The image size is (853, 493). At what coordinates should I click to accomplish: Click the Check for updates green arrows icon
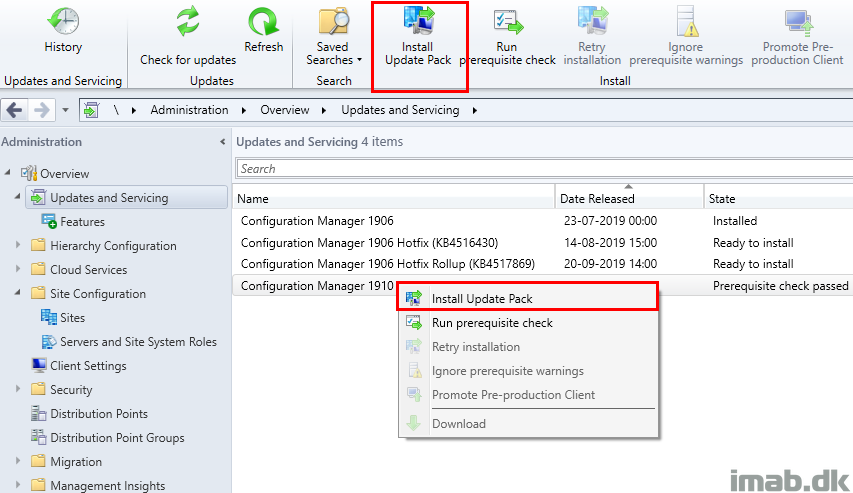point(188,22)
